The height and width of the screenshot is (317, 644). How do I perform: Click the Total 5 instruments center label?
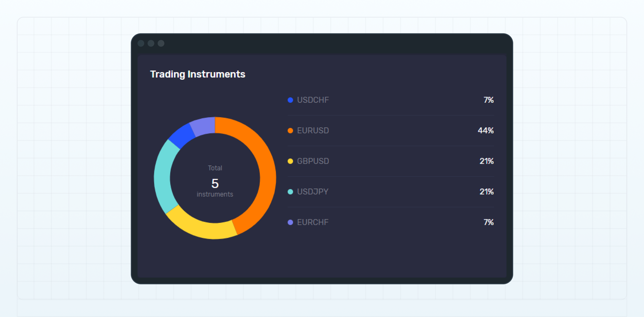(215, 181)
